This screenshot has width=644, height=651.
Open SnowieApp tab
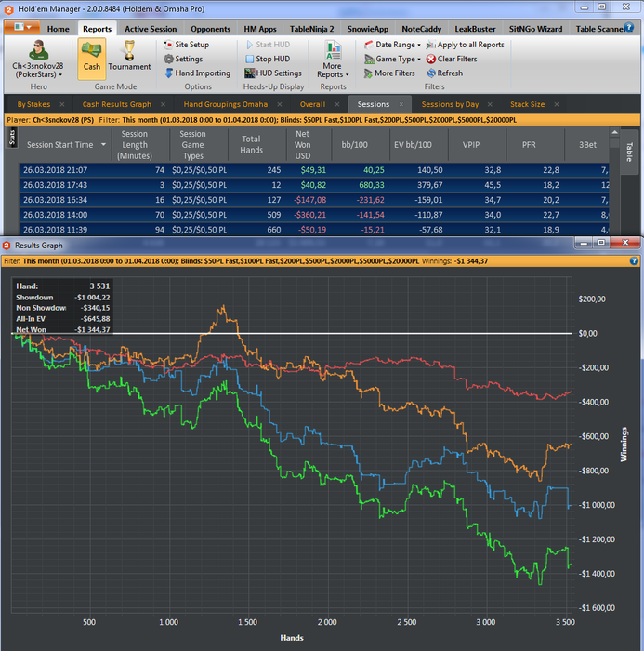[368, 29]
